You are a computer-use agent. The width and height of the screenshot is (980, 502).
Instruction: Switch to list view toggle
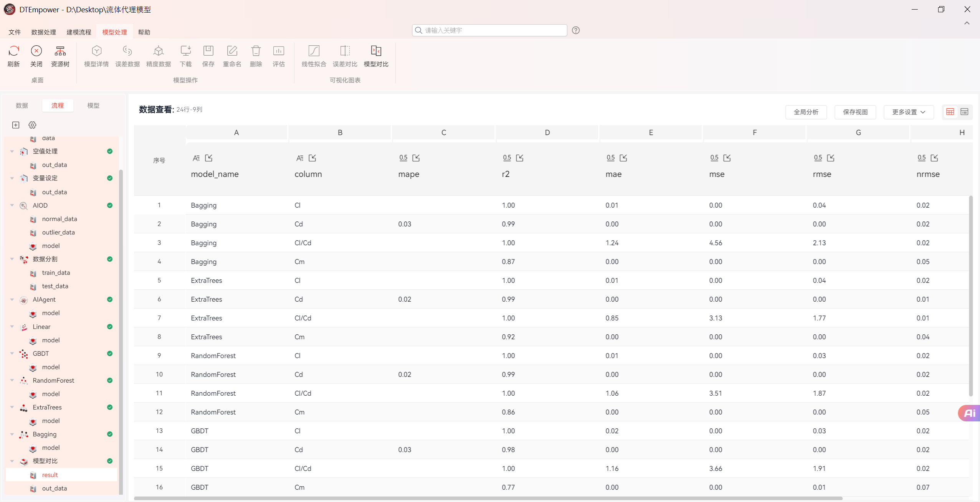964,112
